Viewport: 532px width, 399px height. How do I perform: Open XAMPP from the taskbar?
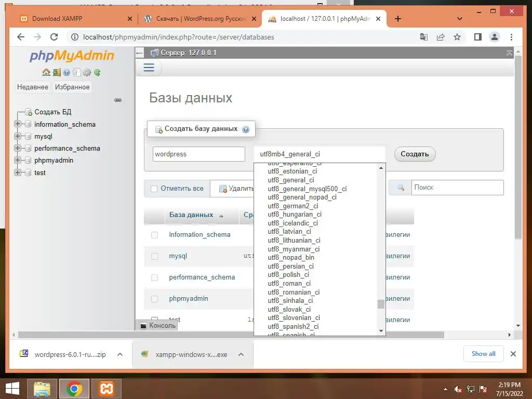pos(106,389)
